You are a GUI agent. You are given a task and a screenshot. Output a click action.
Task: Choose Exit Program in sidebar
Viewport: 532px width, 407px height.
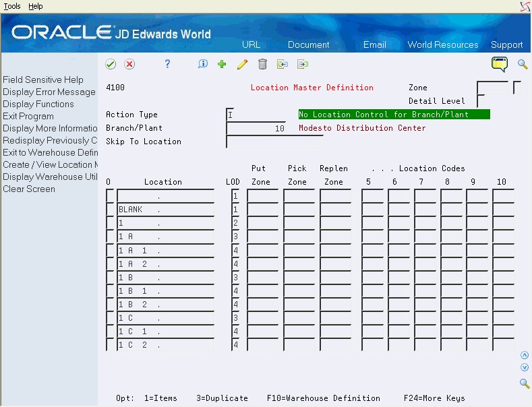pyautogui.click(x=28, y=117)
